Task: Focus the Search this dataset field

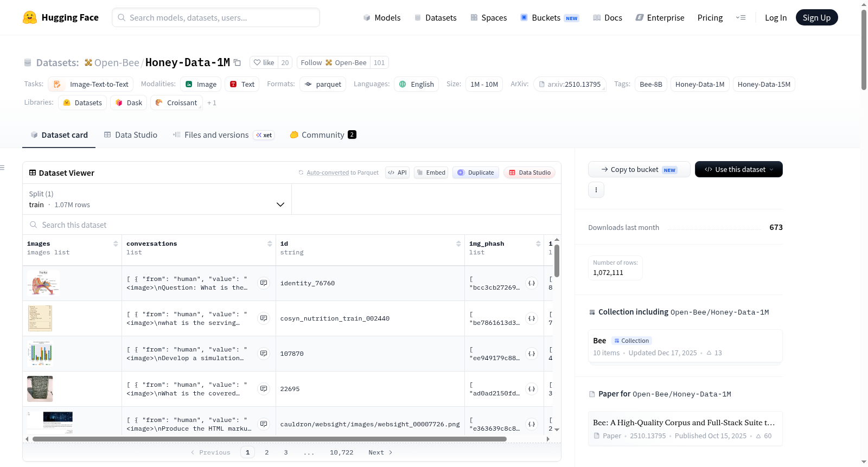Action: tap(292, 225)
